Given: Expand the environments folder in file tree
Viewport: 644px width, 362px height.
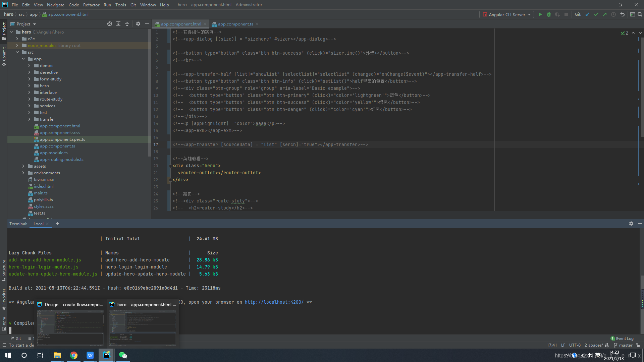Looking at the screenshot, I should coord(24,172).
